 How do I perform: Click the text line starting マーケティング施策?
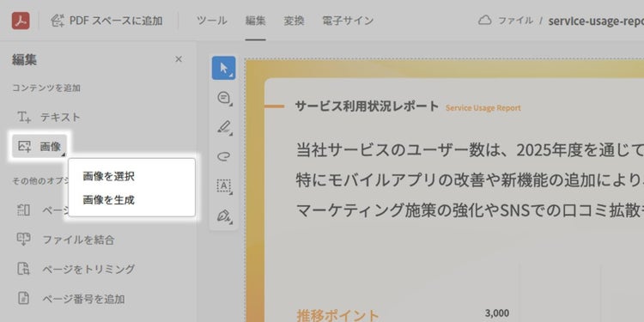click(x=470, y=210)
